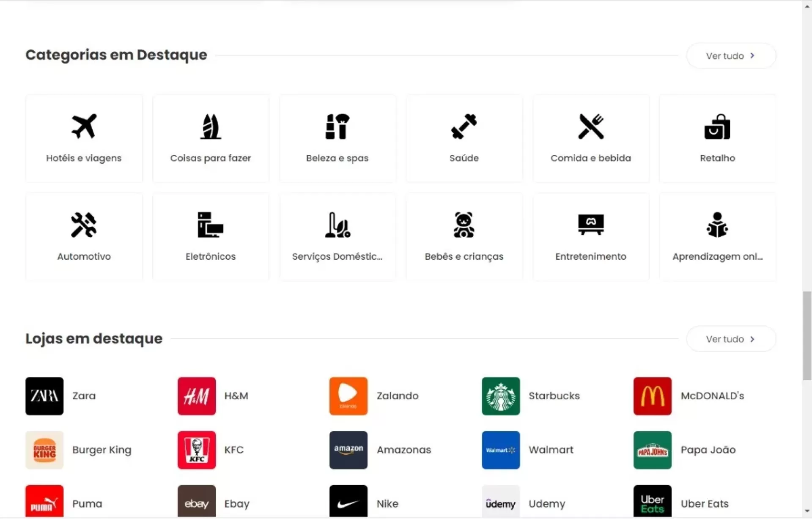The height and width of the screenshot is (519, 812).
Task: Click the Starbucks store link
Action: 554,396
